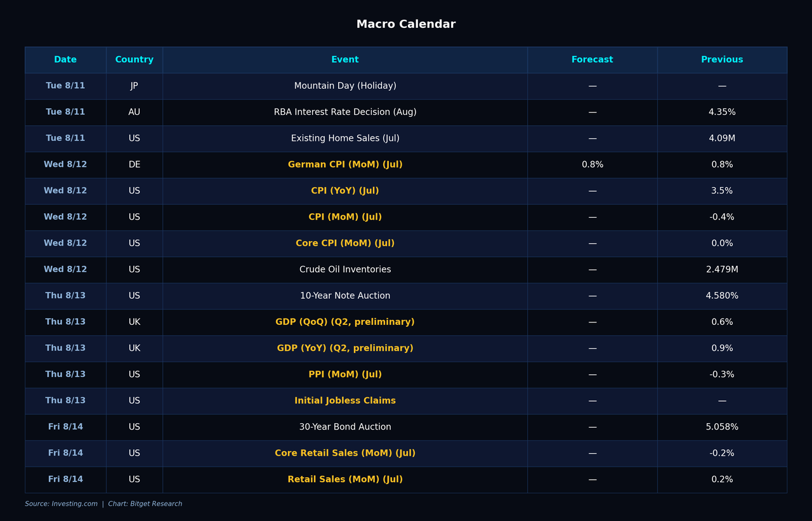Click the Country column header

pos(134,60)
